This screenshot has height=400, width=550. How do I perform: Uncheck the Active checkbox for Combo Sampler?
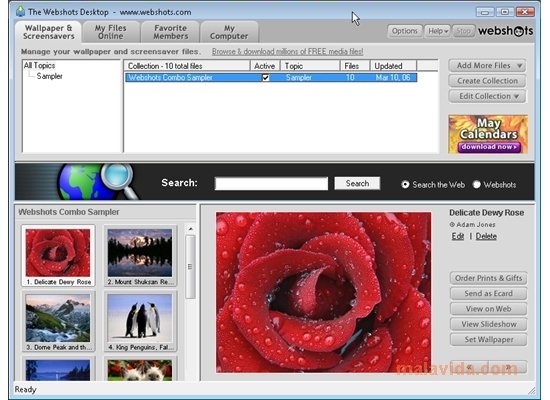pos(266,77)
